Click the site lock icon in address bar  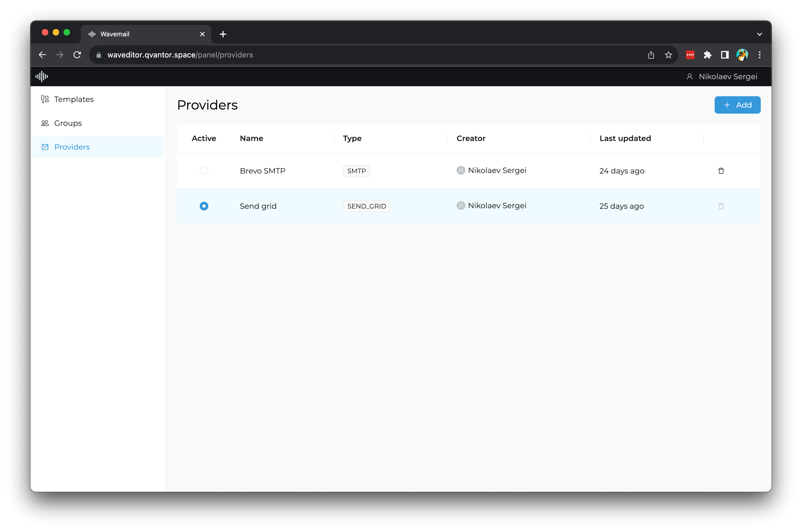(x=99, y=55)
